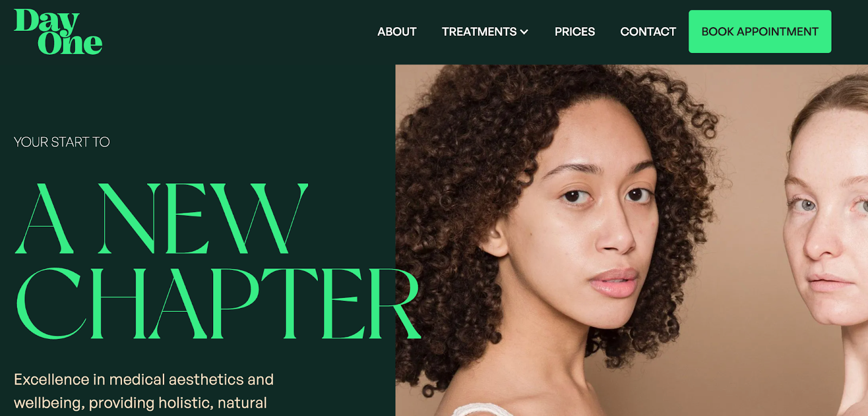868x416 pixels.
Task: Expand the chevron beside TREATMENTS
Action: pos(524,32)
